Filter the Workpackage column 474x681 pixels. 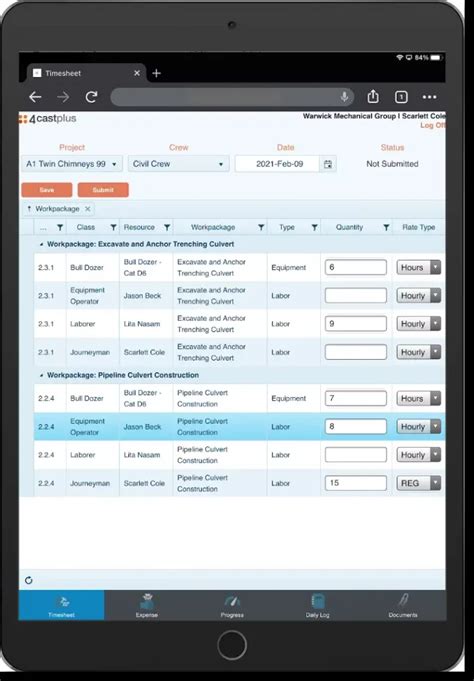click(261, 227)
